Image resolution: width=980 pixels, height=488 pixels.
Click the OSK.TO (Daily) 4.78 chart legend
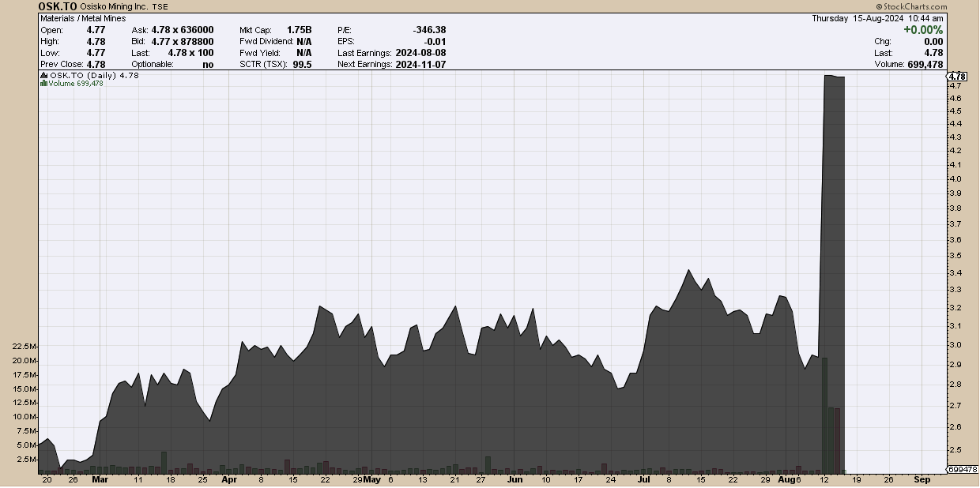coord(94,75)
